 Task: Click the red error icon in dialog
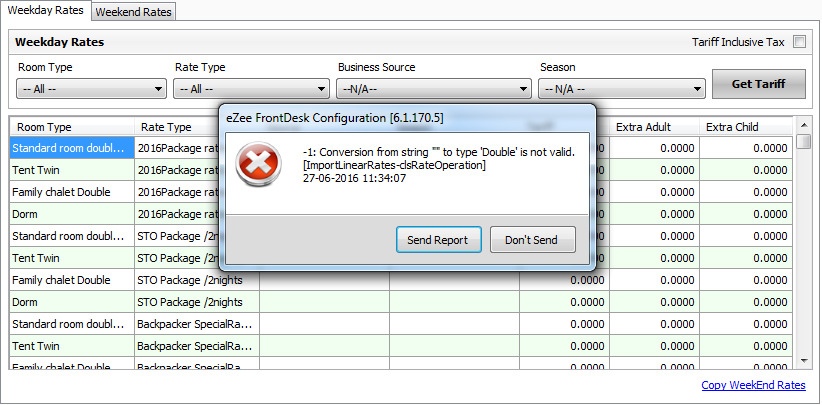(x=257, y=165)
